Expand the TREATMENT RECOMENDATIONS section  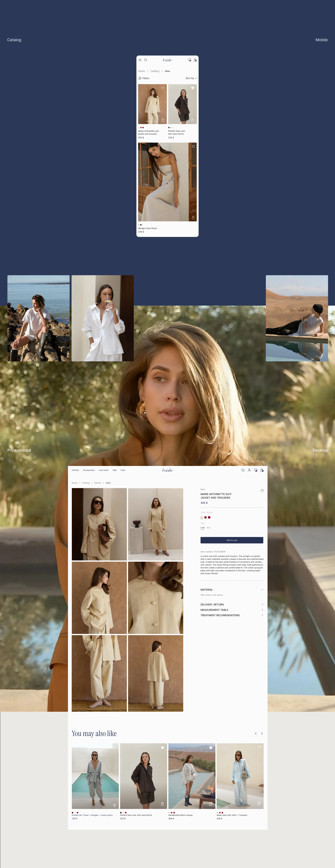coord(232,615)
